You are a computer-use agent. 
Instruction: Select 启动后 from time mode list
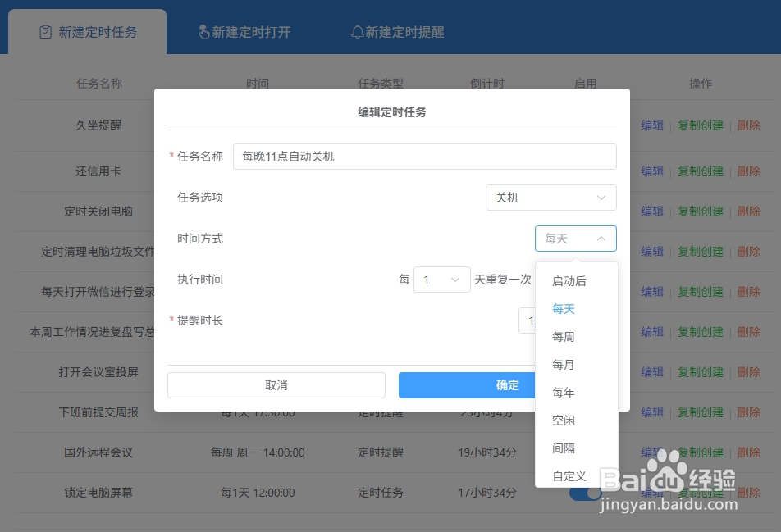576,281
